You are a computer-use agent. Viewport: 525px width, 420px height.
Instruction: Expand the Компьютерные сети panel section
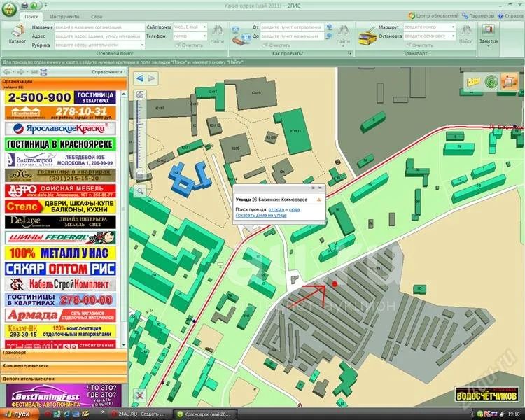click(x=64, y=367)
